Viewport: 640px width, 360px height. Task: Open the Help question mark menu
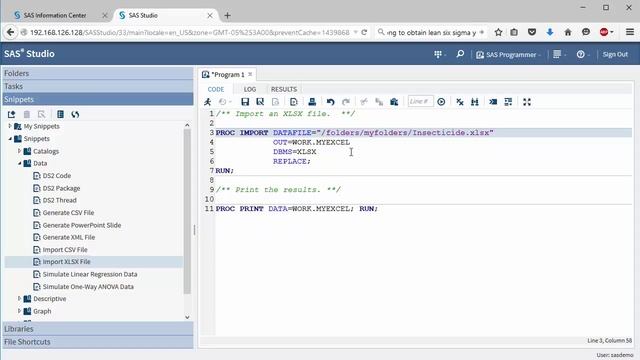[x=582, y=54]
